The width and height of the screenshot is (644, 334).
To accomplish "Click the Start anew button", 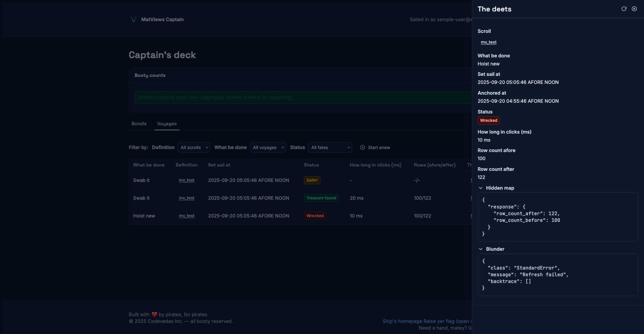I will coord(379,147).
